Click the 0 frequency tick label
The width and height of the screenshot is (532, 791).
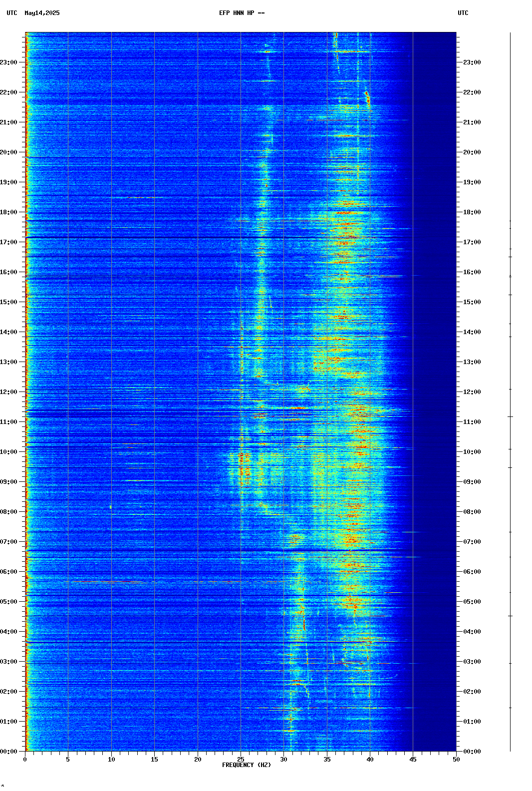click(x=25, y=760)
